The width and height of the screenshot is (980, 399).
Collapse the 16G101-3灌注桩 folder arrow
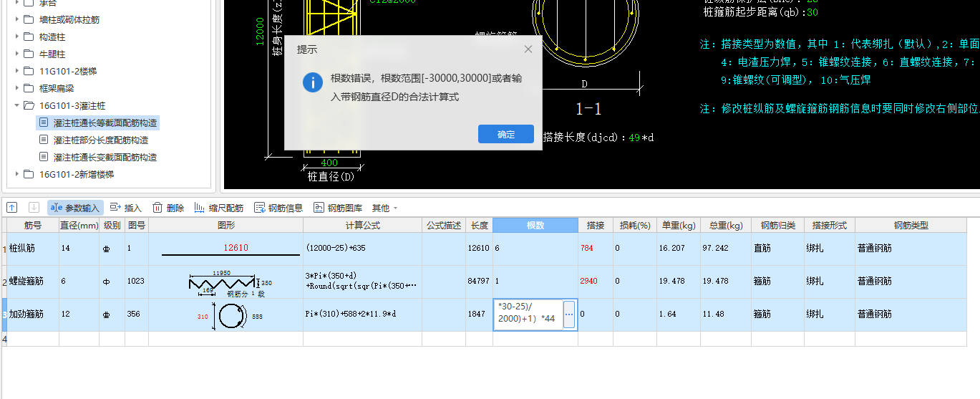(x=17, y=105)
